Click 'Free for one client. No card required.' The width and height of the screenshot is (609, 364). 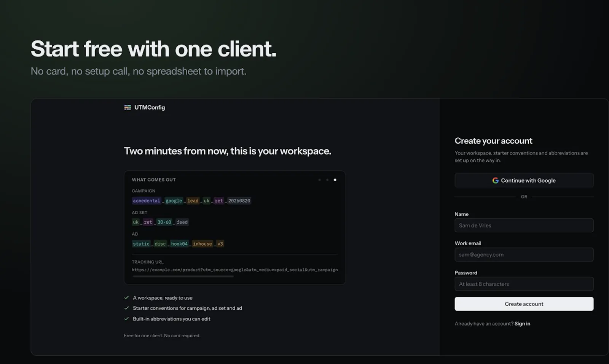coord(162,335)
